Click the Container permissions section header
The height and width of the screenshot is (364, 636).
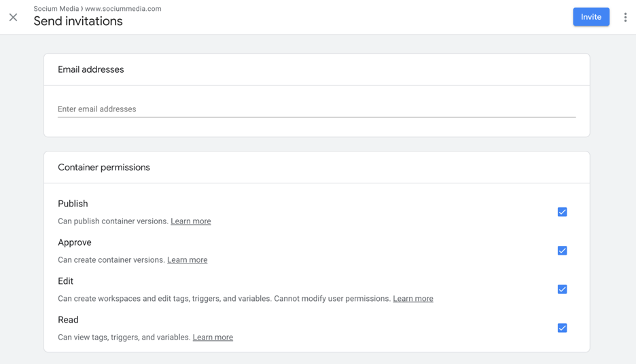104,168
